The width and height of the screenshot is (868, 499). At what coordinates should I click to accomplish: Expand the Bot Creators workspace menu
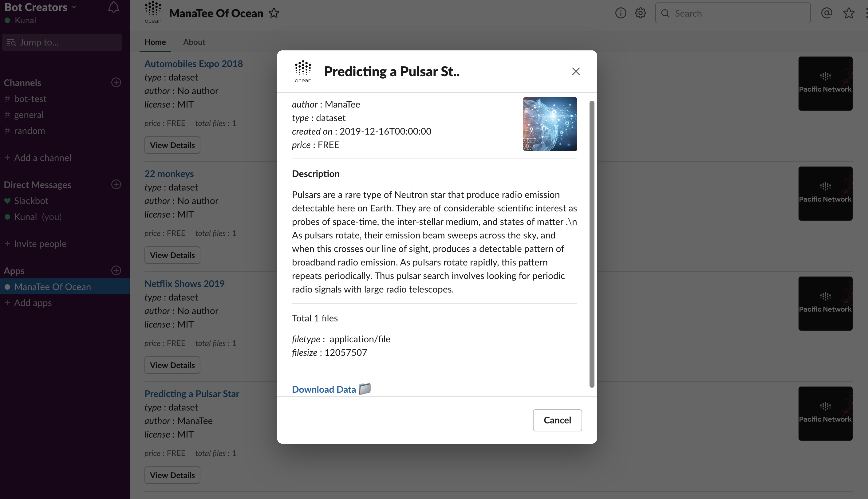[x=40, y=7]
